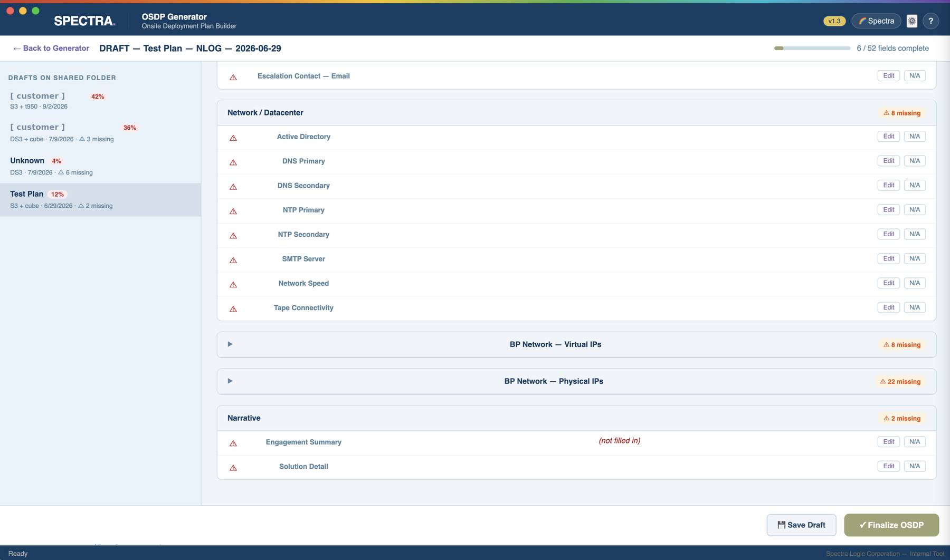Expand the BP Network Virtual IPs section
950x560 pixels.
[576, 344]
